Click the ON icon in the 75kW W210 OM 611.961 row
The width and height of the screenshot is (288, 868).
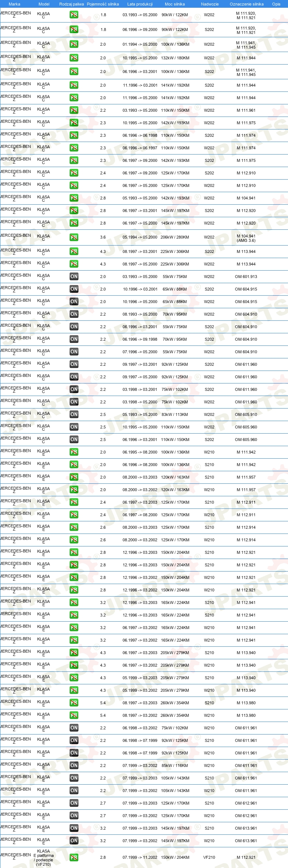[x=74, y=728]
